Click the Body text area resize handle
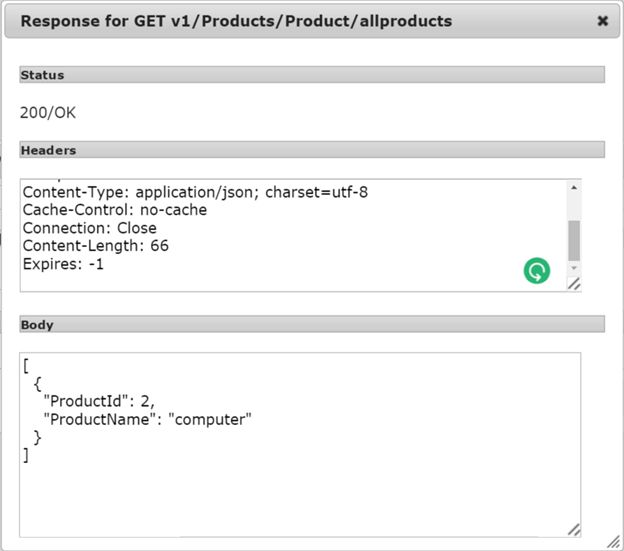624x551 pixels. pos(574,530)
